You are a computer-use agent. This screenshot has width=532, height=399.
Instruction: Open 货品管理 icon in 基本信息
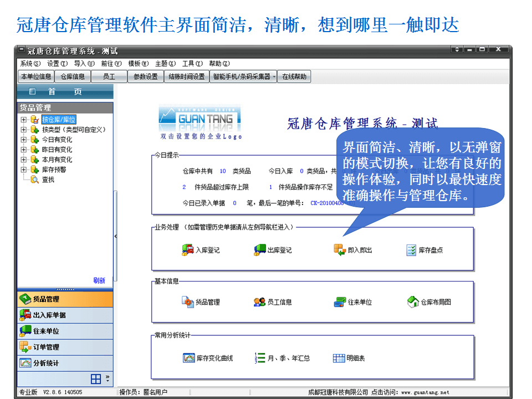[x=188, y=301]
